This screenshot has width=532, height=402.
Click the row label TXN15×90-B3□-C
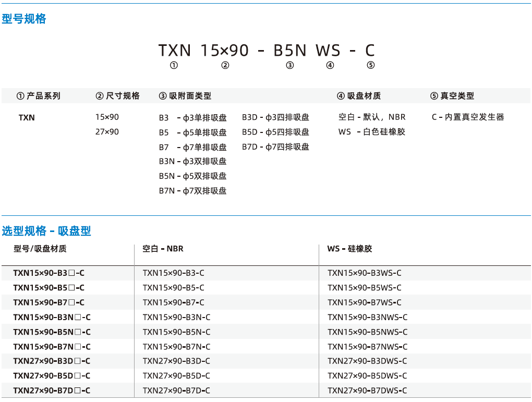pyautogui.click(x=49, y=273)
